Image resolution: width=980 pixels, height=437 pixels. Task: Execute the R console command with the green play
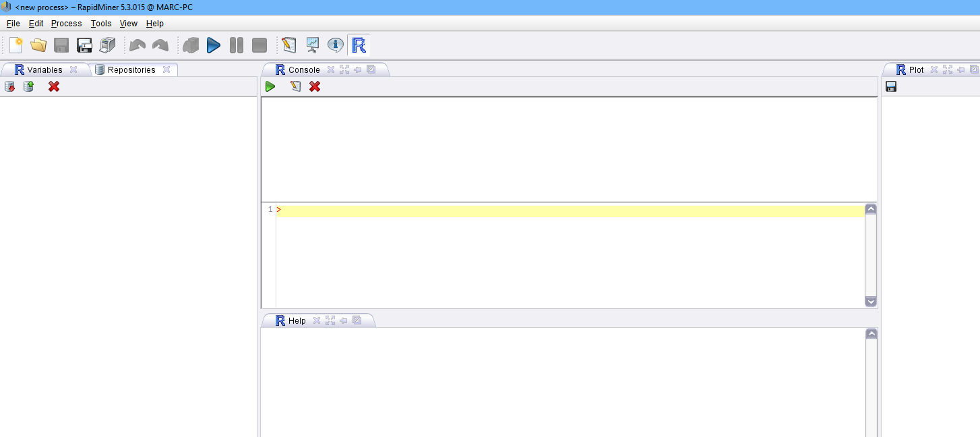click(270, 86)
